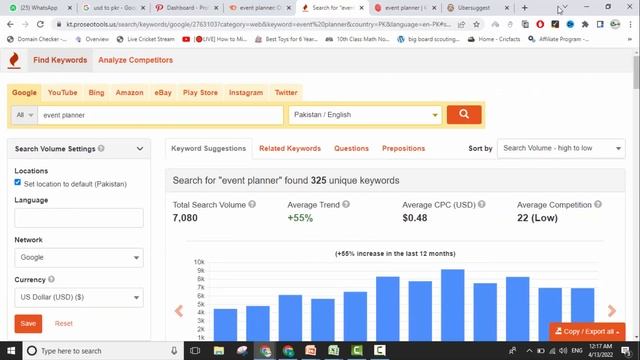
Task: Click Windows taskbar search box
Action: point(102,351)
